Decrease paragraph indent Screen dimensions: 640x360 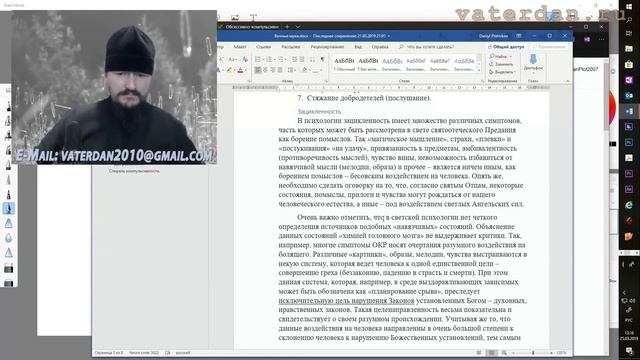click(295, 60)
